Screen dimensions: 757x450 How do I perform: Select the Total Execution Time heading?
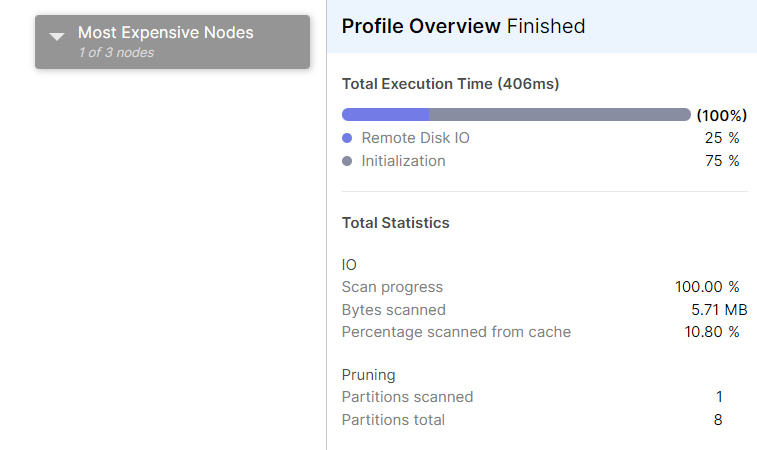click(x=450, y=84)
